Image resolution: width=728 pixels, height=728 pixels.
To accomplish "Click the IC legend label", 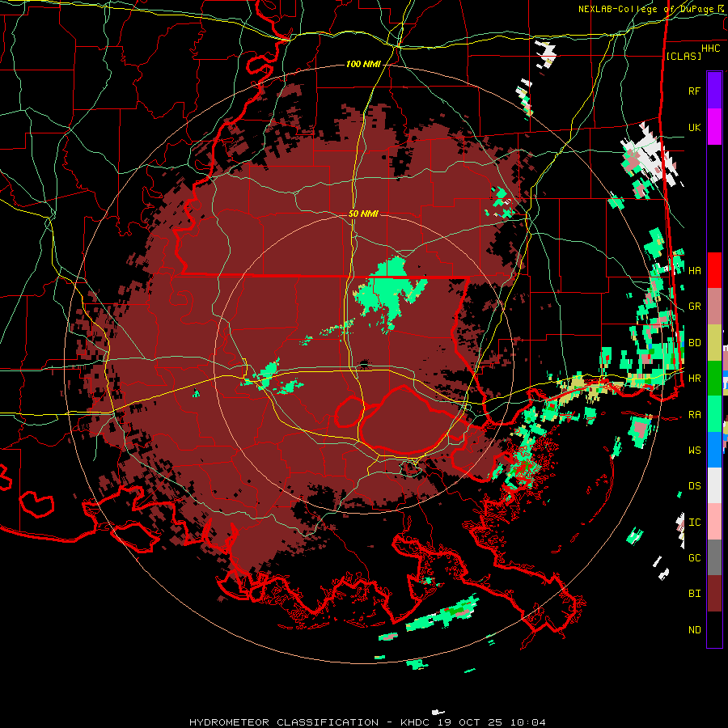I will click(694, 523).
